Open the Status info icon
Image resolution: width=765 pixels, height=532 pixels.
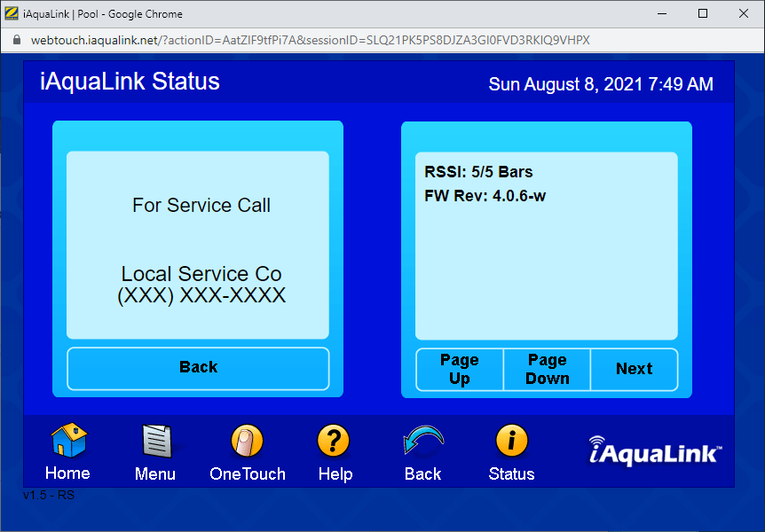[x=512, y=441]
